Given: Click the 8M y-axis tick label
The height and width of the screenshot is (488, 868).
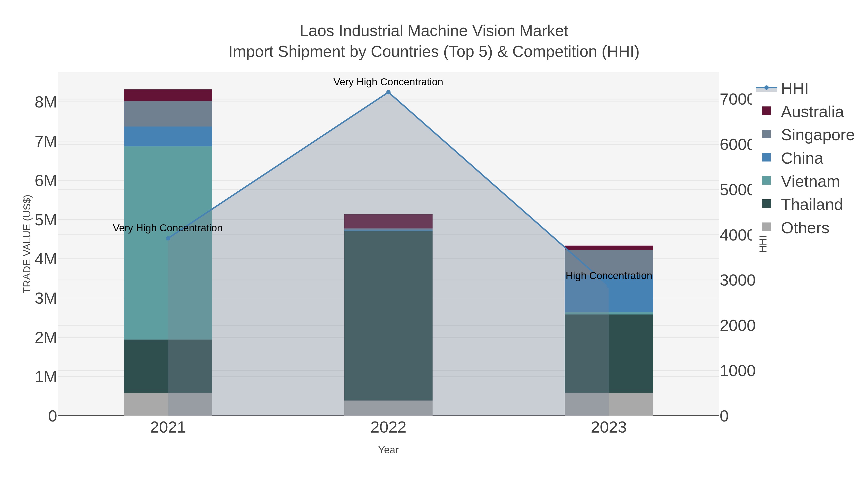Looking at the screenshot, I should click(46, 102).
